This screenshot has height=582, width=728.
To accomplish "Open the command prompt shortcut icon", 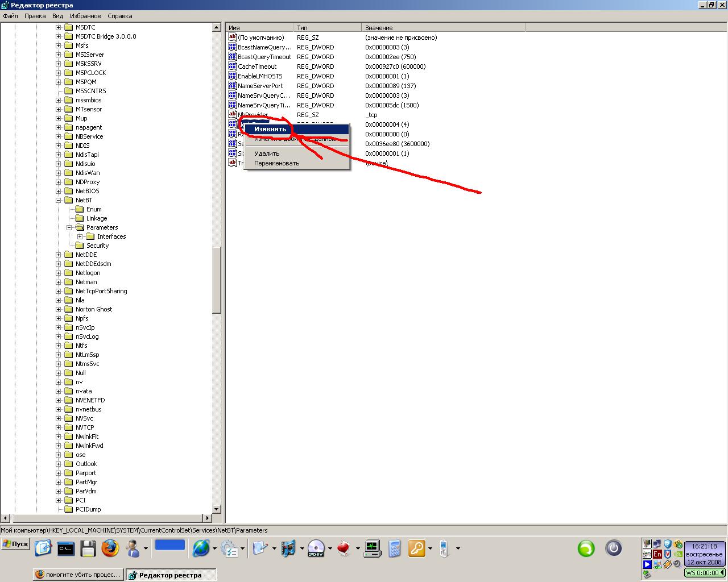I will click(66, 548).
